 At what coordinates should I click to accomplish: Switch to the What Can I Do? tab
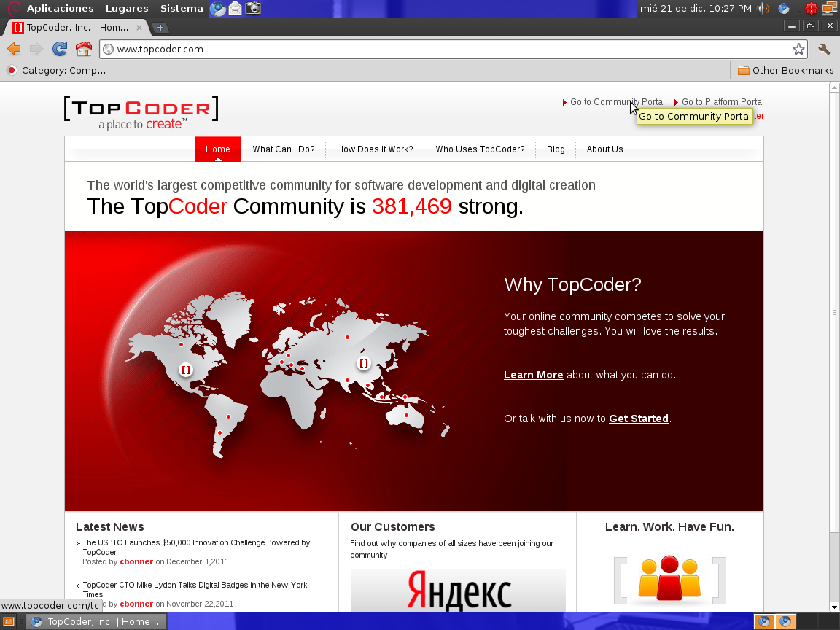(x=284, y=149)
